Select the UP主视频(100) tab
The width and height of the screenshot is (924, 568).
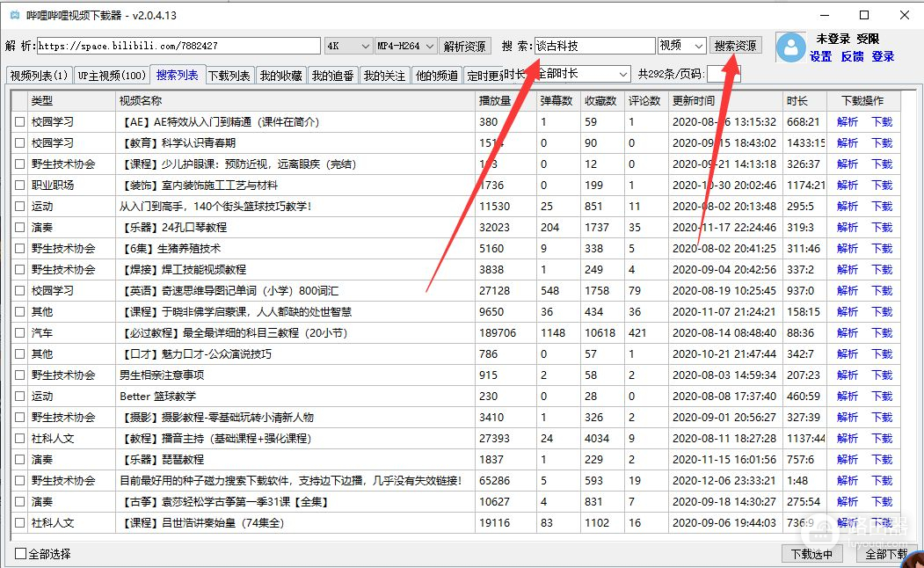coord(111,76)
